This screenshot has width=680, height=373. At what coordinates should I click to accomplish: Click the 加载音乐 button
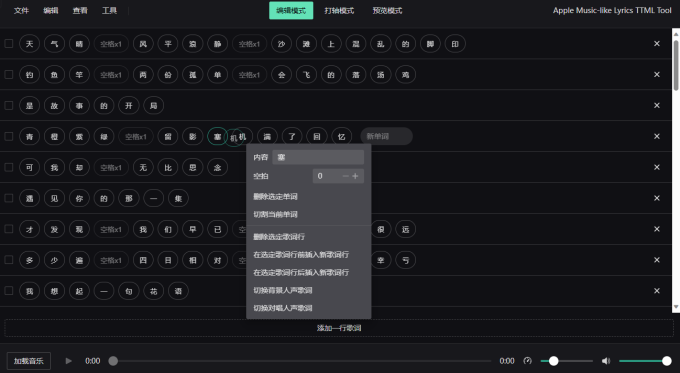tap(29, 361)
